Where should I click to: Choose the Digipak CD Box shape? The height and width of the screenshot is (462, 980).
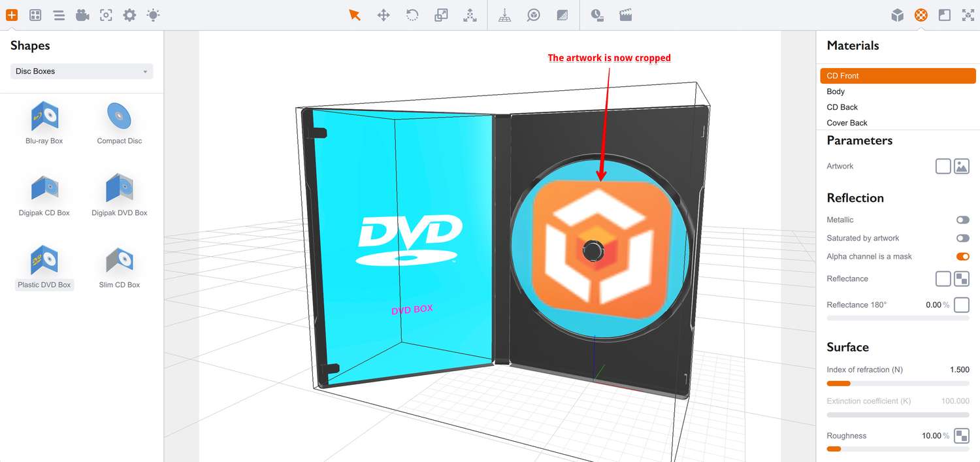click(44, 195)
